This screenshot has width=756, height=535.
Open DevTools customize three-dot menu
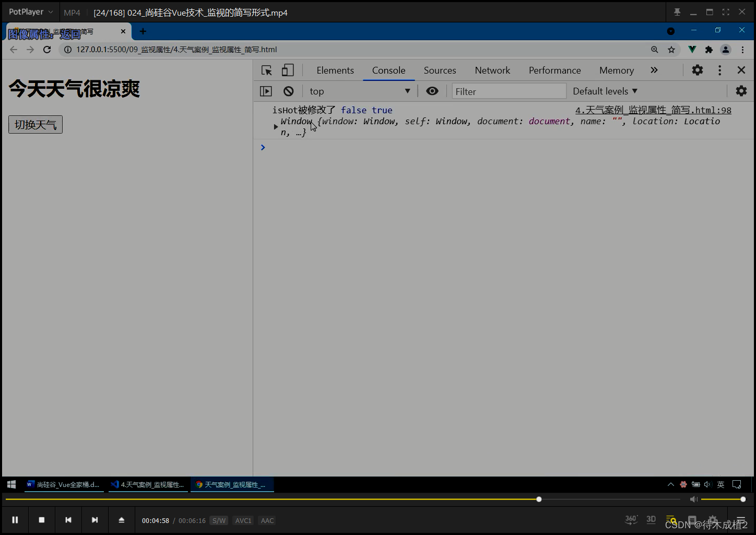pyautogui.click(x=720, y=70)
